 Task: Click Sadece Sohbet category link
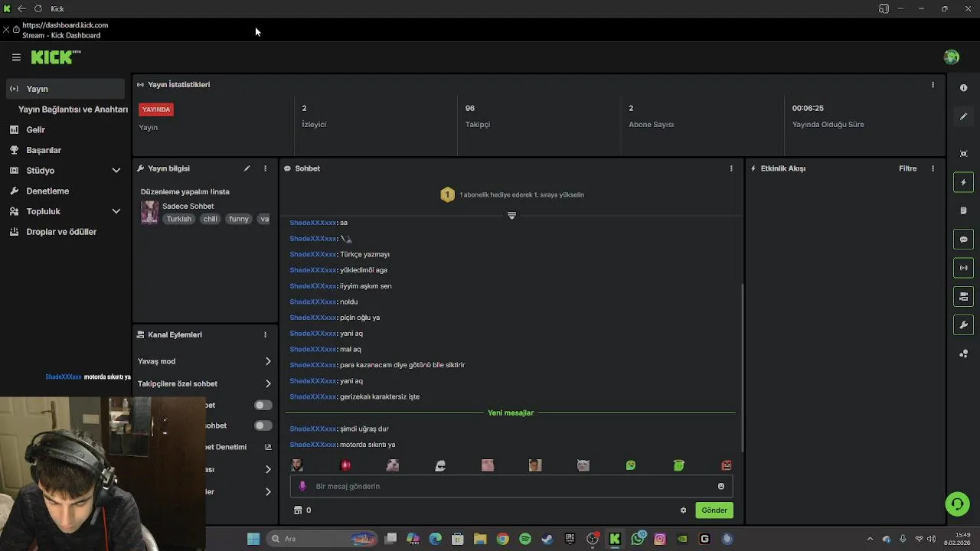[188, 206]
